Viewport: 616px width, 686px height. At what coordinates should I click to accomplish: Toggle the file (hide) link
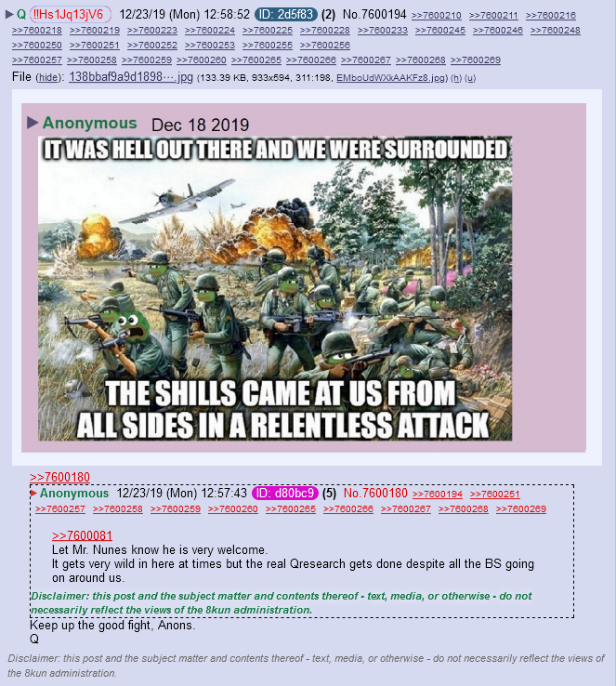pos(49,77)
